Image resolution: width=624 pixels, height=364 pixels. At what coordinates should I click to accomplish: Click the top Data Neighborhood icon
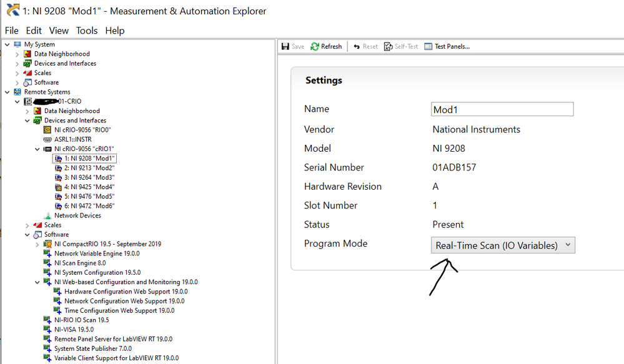tap(27, 54)
